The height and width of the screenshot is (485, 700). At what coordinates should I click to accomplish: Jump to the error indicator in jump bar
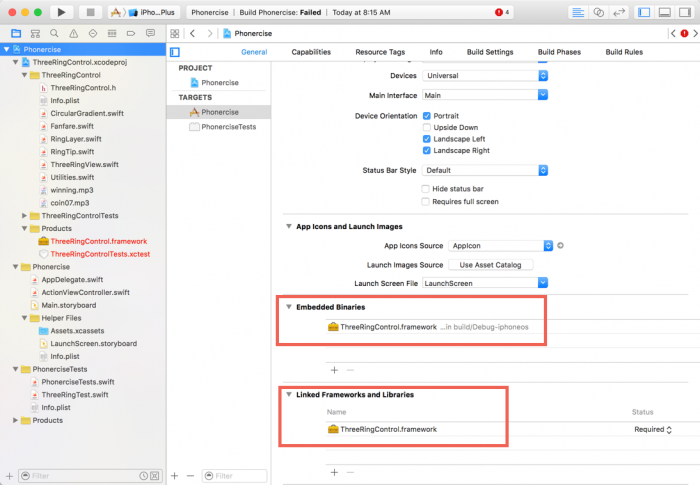pos(684,33)
